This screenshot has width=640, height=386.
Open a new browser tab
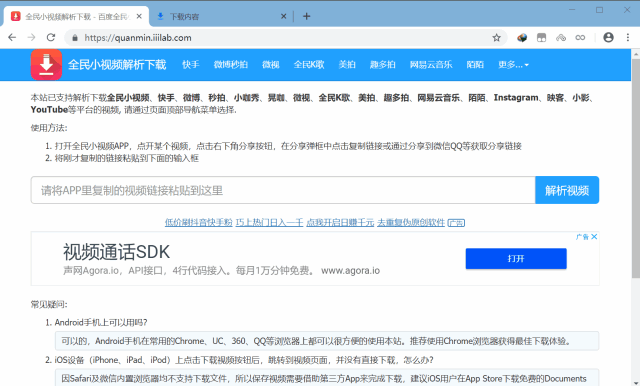tap(307, 16)
